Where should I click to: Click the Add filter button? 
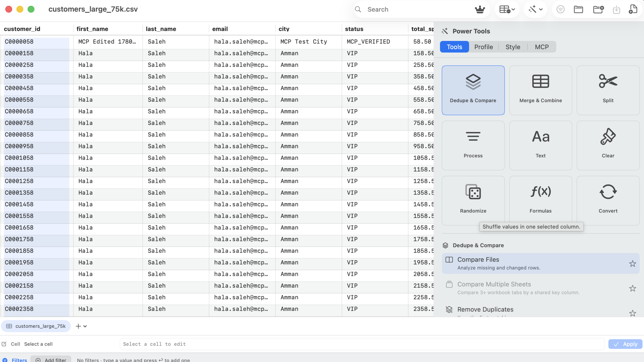51,360
